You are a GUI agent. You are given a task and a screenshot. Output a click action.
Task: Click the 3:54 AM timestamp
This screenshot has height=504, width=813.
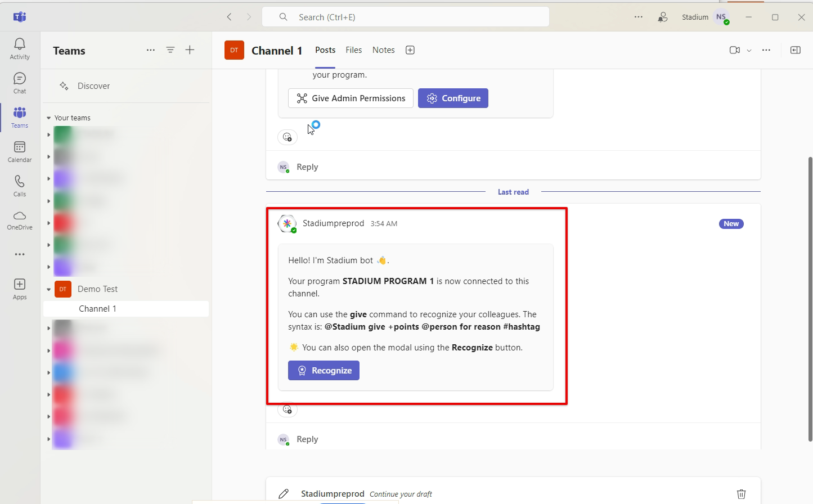coord(384,224)
